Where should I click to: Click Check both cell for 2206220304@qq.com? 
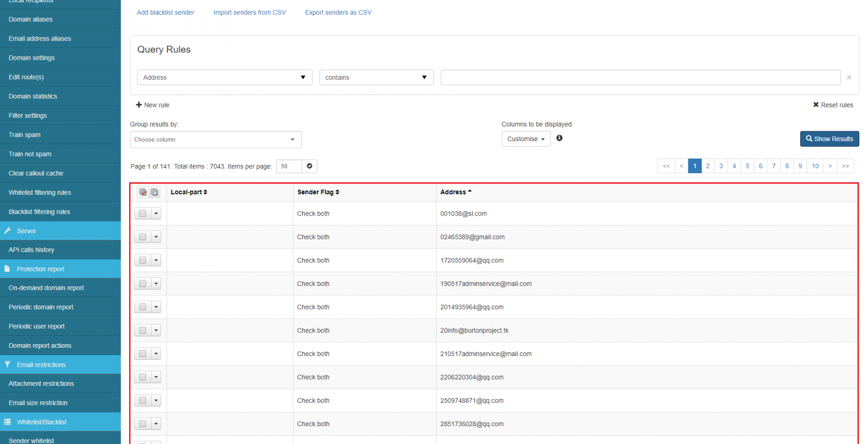(x=365, y=377)
